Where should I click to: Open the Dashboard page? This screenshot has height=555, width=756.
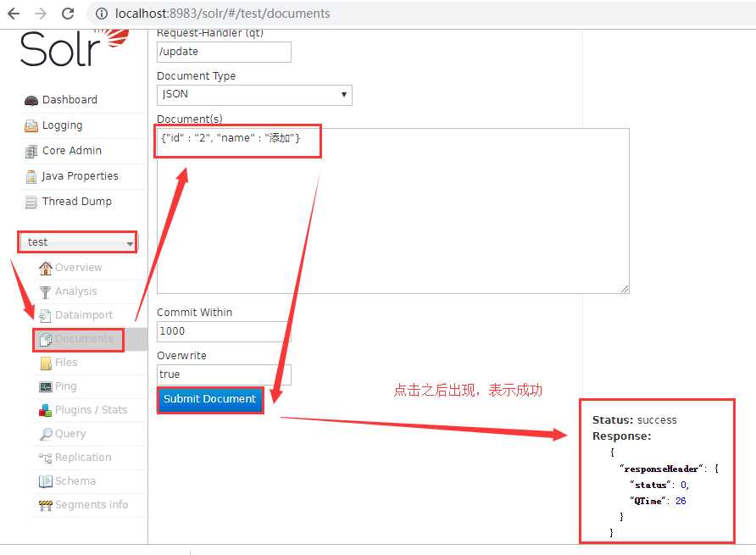[69, 100]
